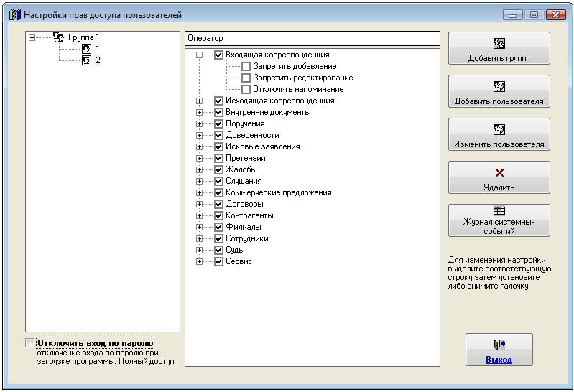Viewport: 574px width, 392px height.
Task: Open Журнал системных событий
Action: [499, 220]
